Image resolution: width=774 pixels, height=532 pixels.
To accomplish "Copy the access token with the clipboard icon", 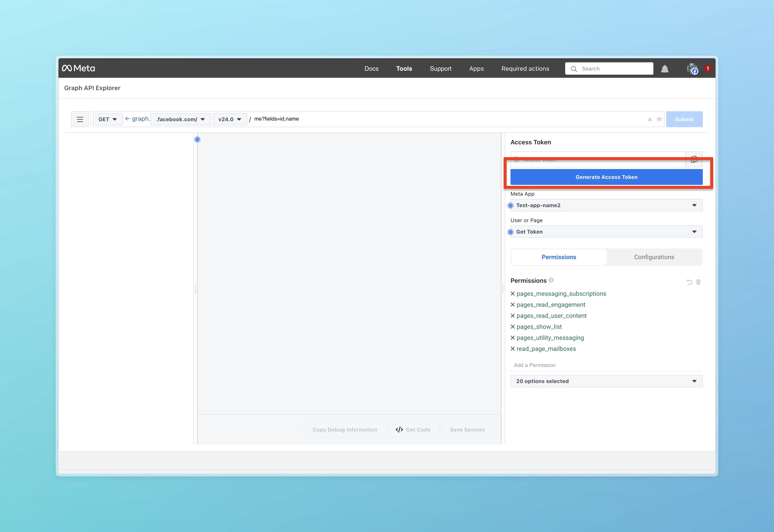I will 694,159.
